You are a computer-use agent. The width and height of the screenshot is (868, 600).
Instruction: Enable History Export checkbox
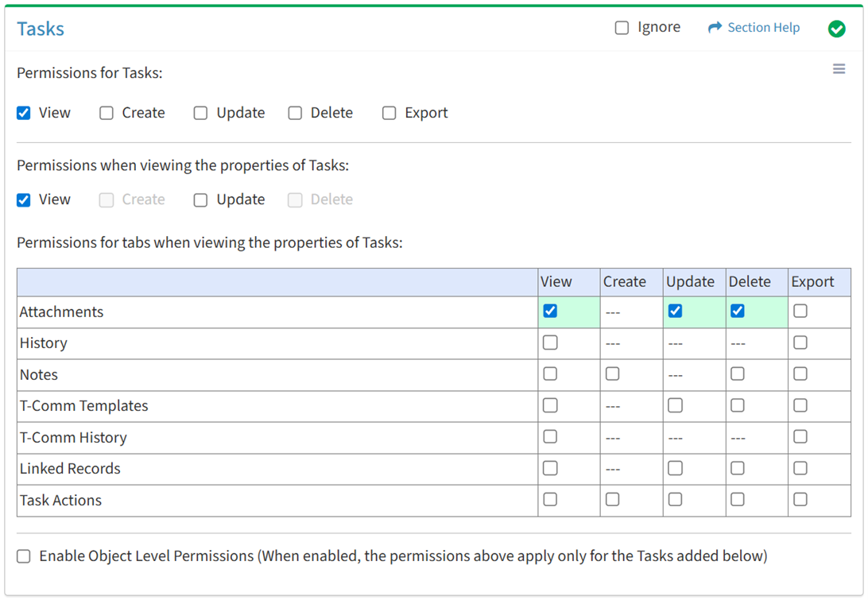[x=800, y=343]
